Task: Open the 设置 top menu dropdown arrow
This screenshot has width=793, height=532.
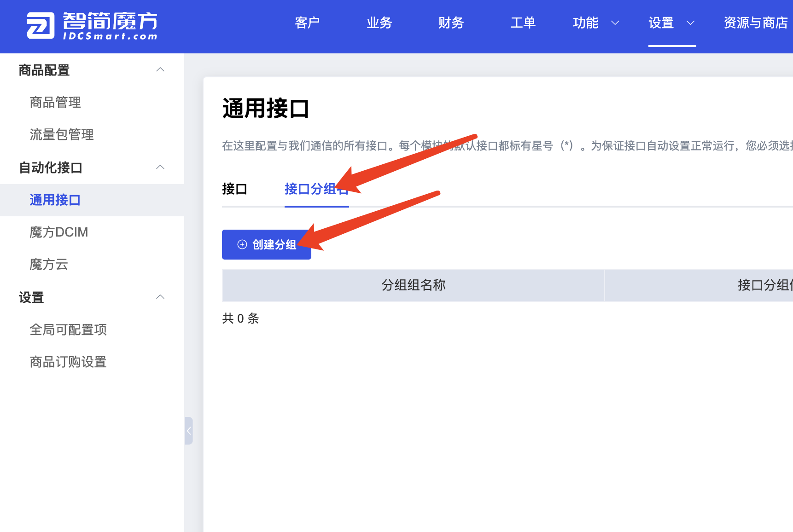Action: pyautogui.click(x=690, y=23)
